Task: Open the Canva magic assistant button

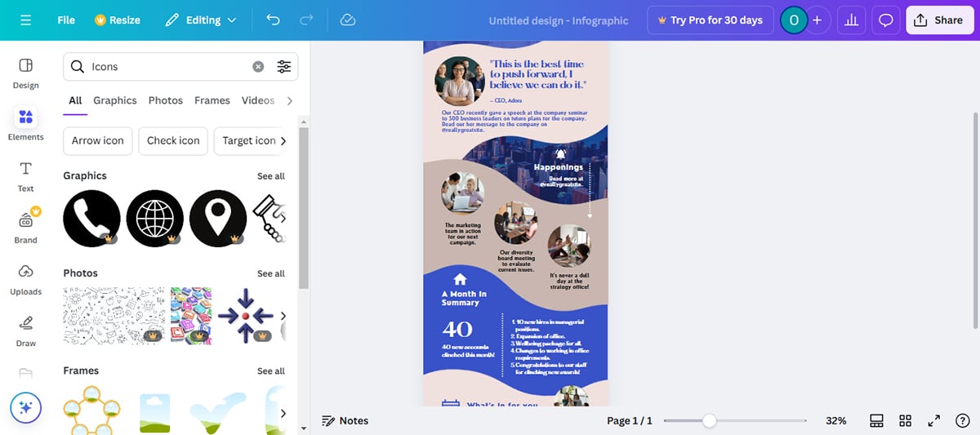Action: 25,407
